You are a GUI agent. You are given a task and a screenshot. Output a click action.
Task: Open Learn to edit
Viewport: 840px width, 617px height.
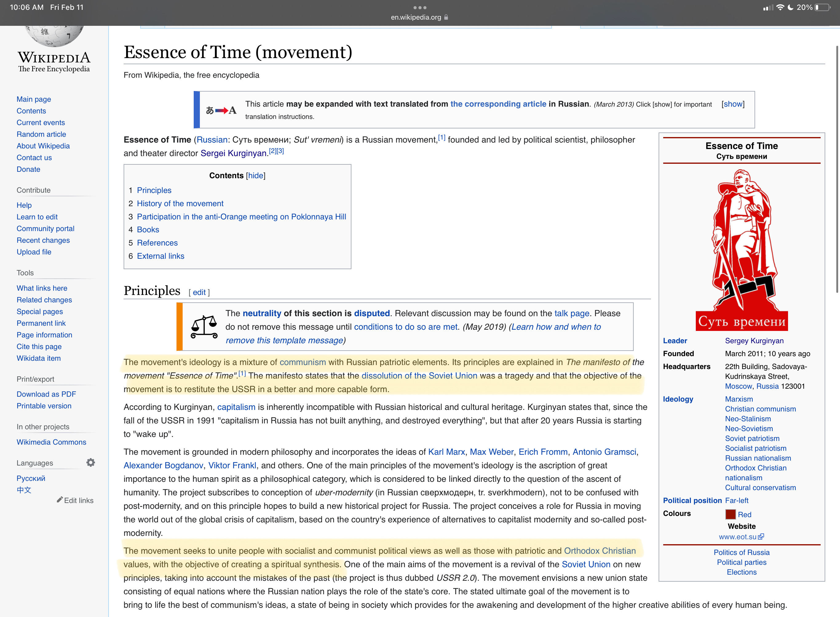(37, 217)
